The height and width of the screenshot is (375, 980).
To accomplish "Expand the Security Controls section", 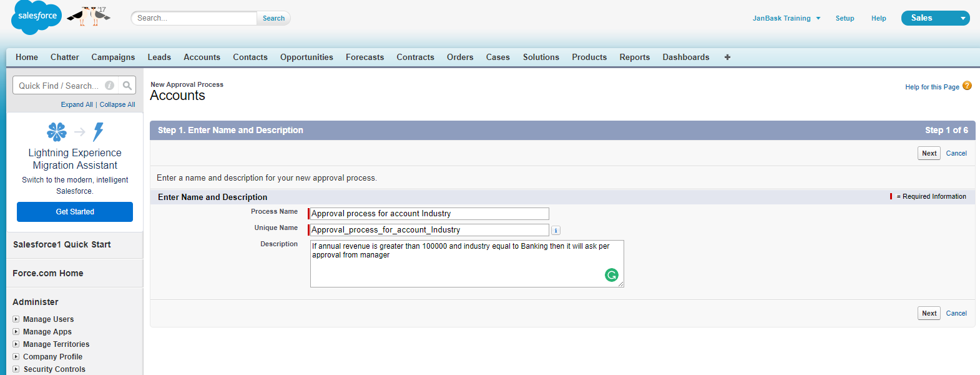I will pyautogui.click(x=16, y=369).
